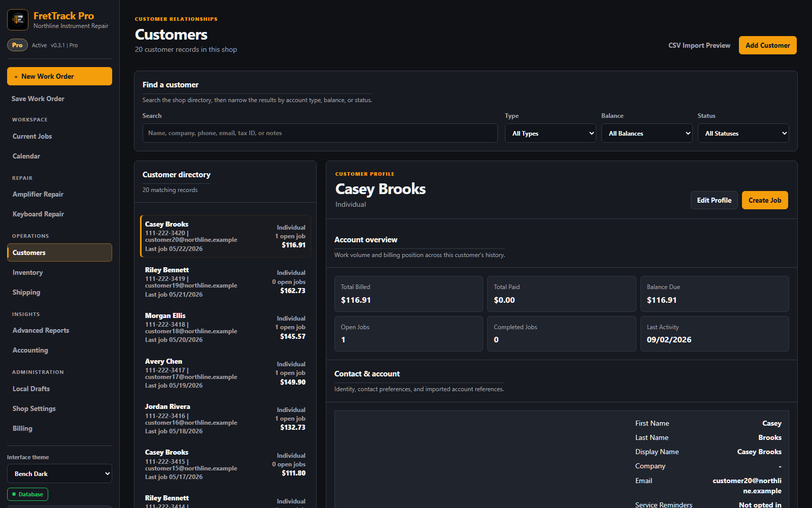Open Shop Settings
The image size is (812, 508).
pyautogui.click(x=59, y=408)
